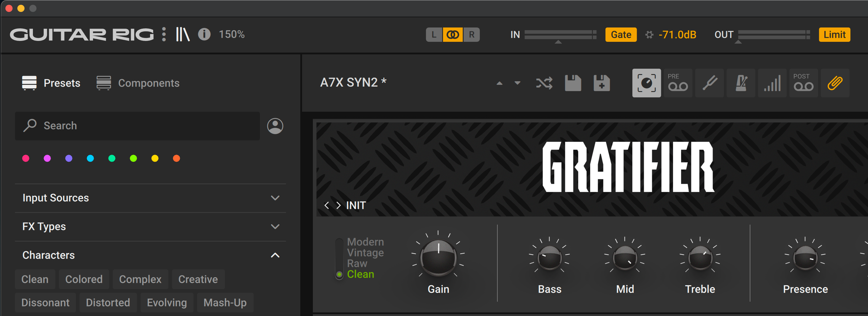Toggle stereo linked input mode
This screenshot has width=868, height=316.
pos(453,35)
